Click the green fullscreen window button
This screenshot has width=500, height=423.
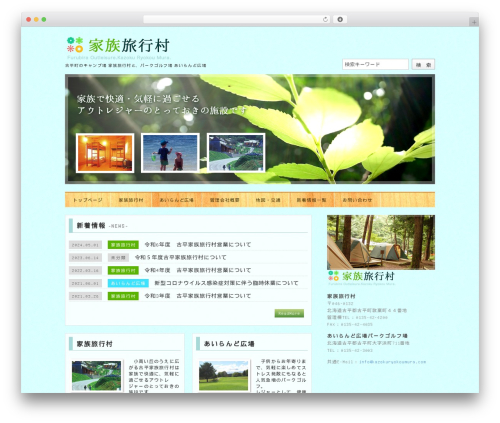pyautogui.click(x=44, y=19)
